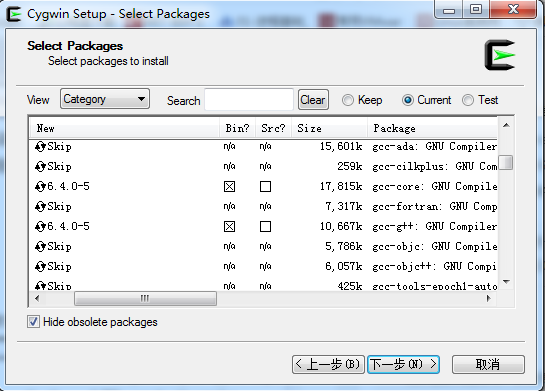
Task: Select the gcc-g++ package description
Action: click(x=434, y=227)
